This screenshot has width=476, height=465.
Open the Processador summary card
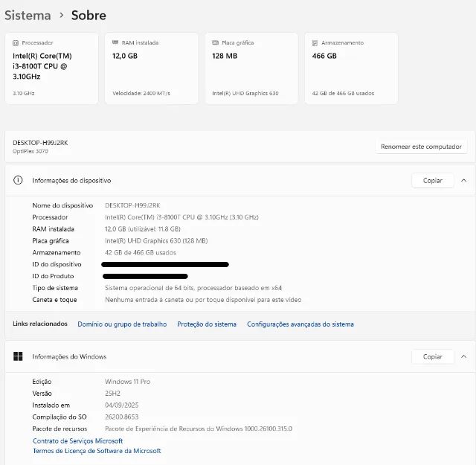pyautogui.click(x=51, y=68)
